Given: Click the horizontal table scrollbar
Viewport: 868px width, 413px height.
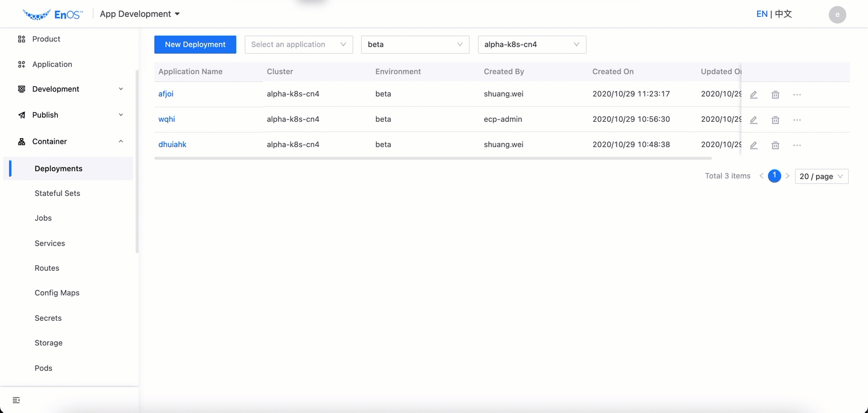Looking at the screenshot, I should point(433,159).
